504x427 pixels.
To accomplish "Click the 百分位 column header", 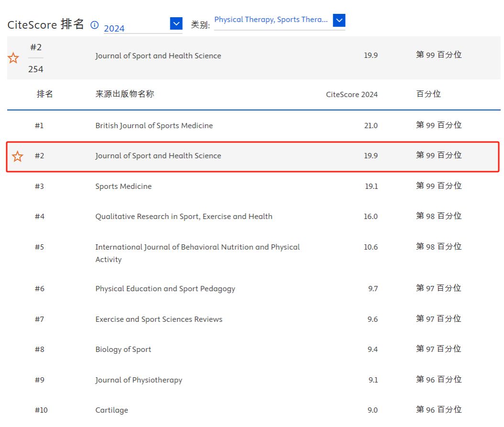I will pos(428,94).
